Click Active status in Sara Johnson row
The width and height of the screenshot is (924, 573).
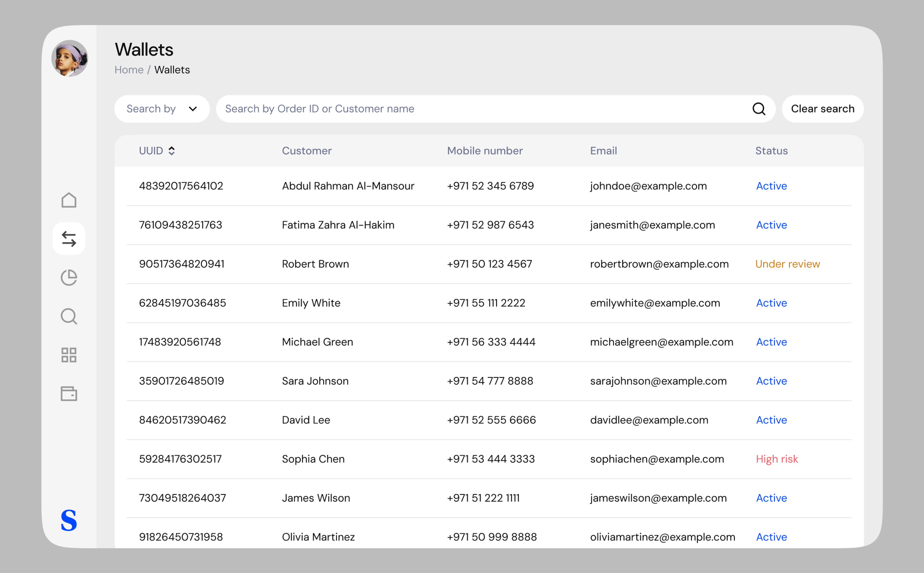pyautogui.click(x=772, y=381)
